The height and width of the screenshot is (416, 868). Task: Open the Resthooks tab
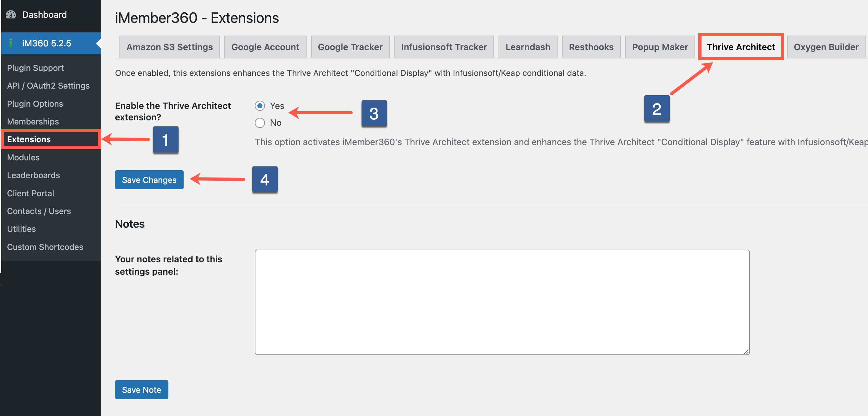tap(591, 47)
